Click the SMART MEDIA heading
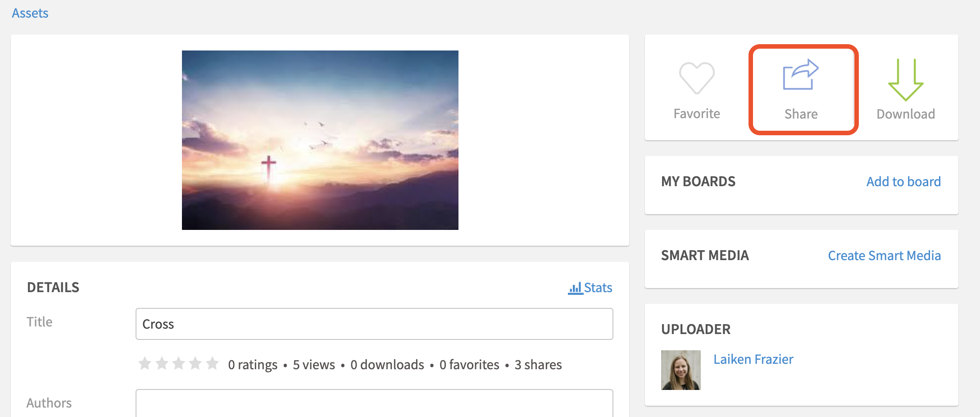980x417 pixels. [x=705, y=256]
